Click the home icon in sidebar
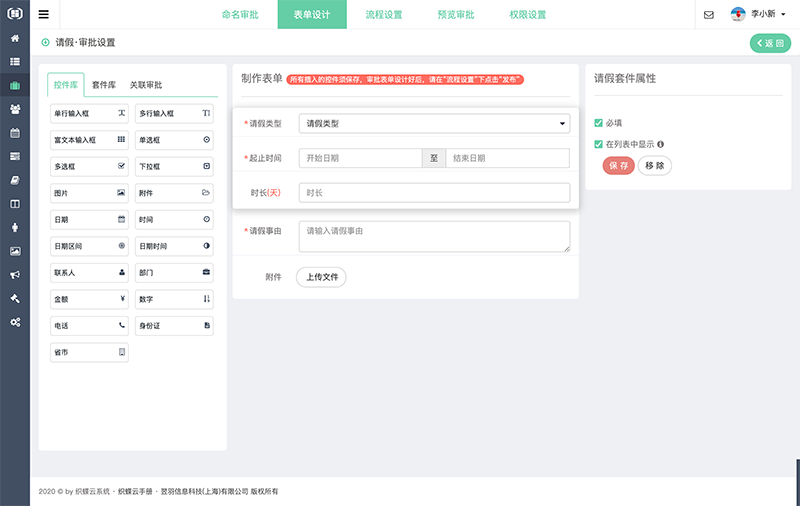The image size is (800, 506). pyautogui.click(x=15, y=38)
